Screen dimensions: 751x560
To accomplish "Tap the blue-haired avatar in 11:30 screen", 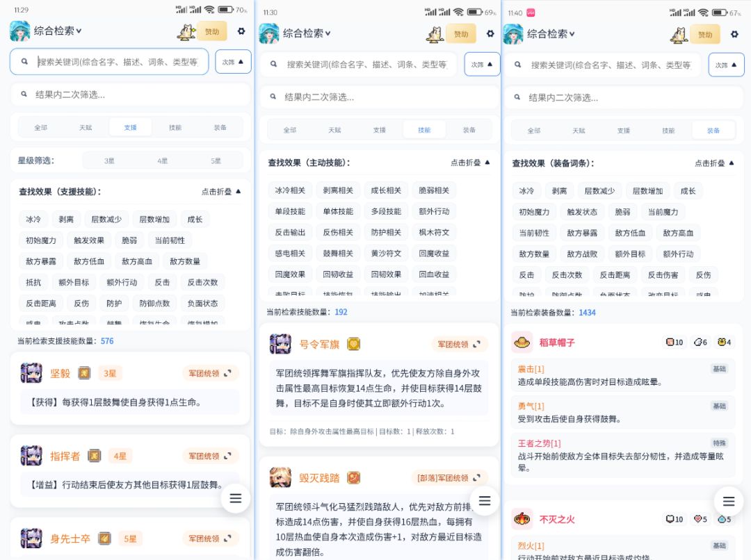I will coord(268,33).
